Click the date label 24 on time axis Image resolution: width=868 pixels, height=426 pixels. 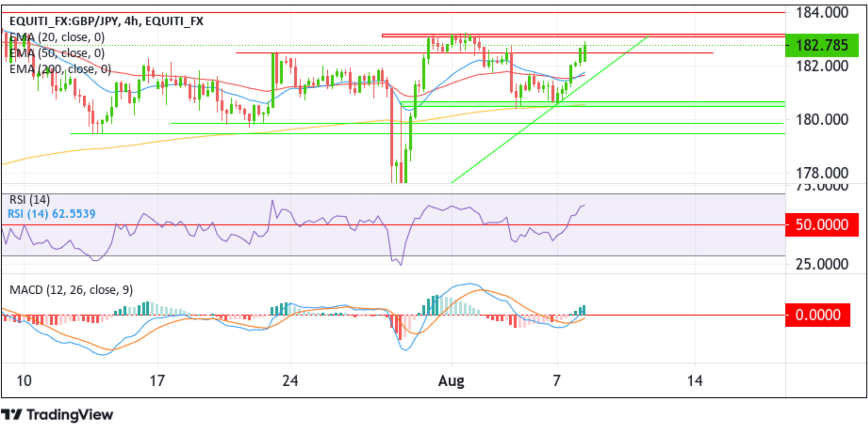pyautogui.click(x=290, y=381)
